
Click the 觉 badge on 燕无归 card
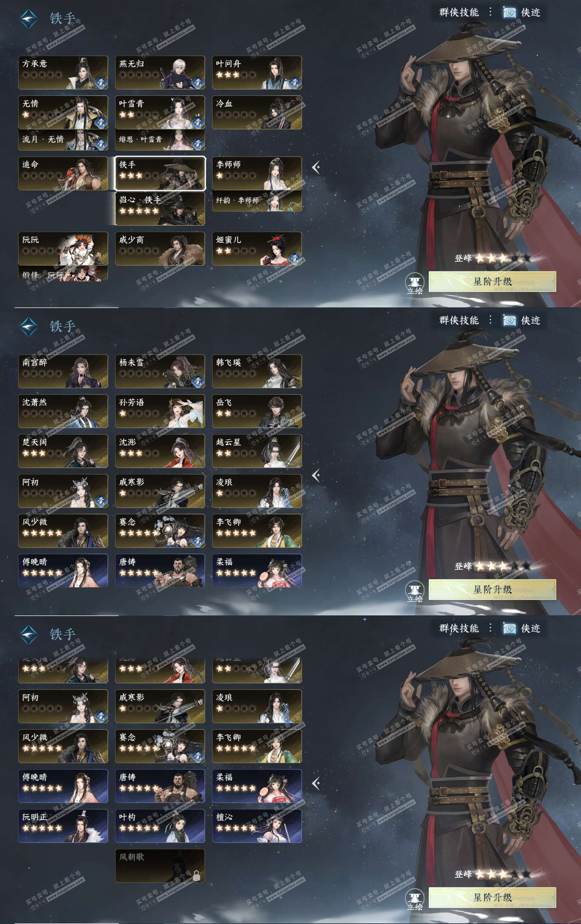[197, 82]
